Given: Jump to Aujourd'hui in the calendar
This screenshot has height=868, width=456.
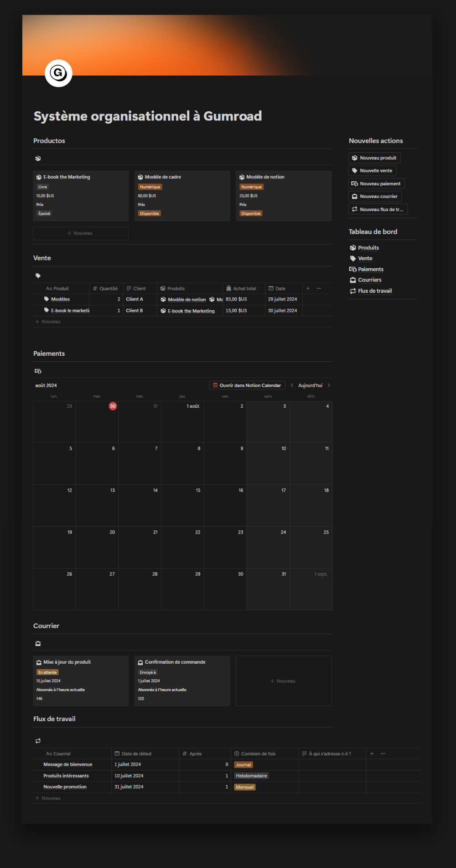Looking at the screenshot, I should click(x=310, y=385).
